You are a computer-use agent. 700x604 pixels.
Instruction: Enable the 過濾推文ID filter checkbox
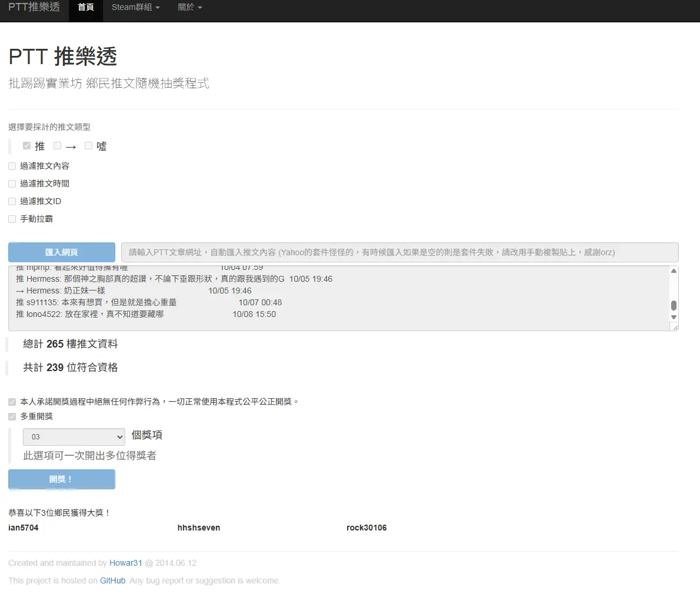pos(12,202)
